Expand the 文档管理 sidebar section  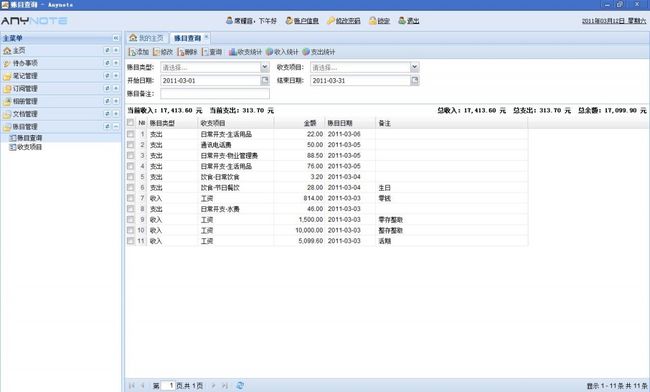coord(116,114)
